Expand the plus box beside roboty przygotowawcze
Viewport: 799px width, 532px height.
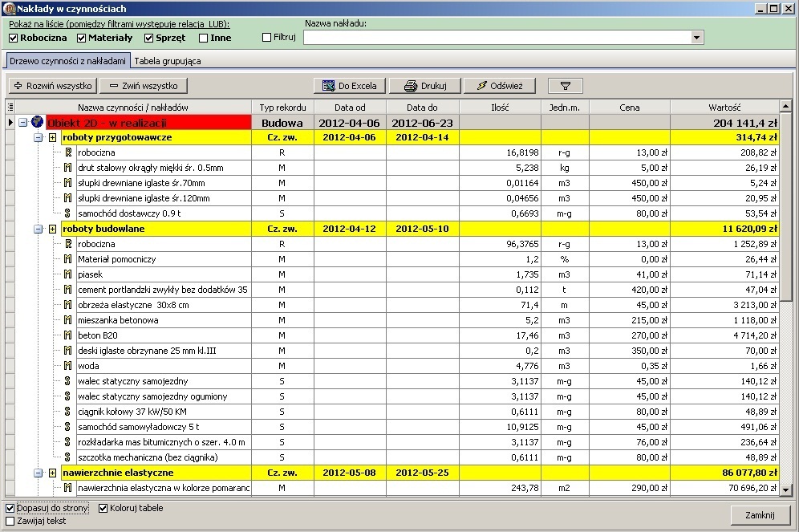(52, 137)
